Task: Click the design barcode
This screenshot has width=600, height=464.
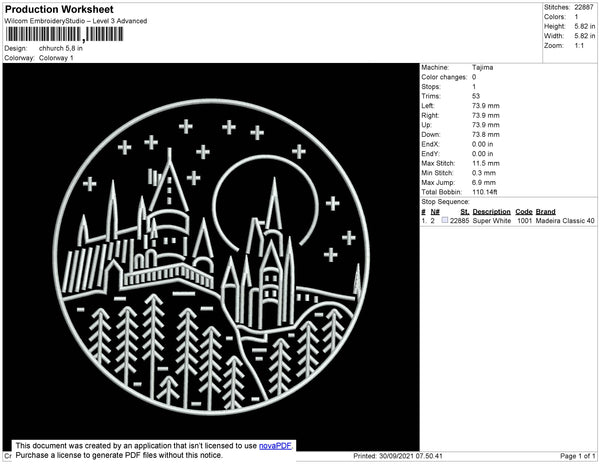Action: pos(64,34)
